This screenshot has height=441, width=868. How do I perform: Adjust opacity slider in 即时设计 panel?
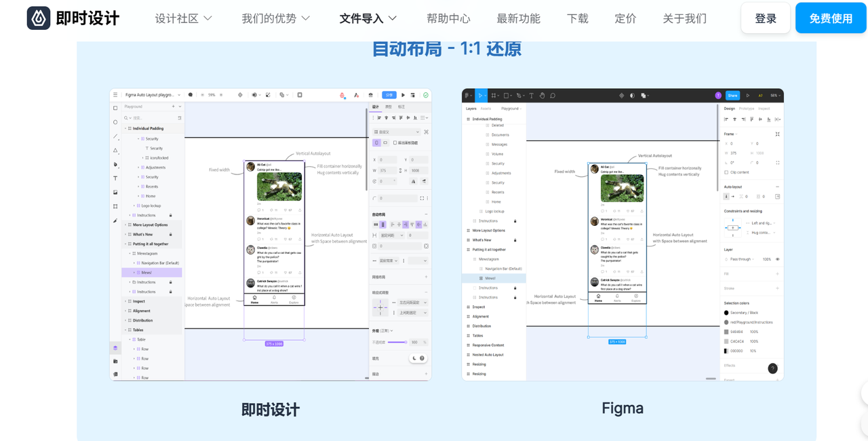(x=398, y=342)
